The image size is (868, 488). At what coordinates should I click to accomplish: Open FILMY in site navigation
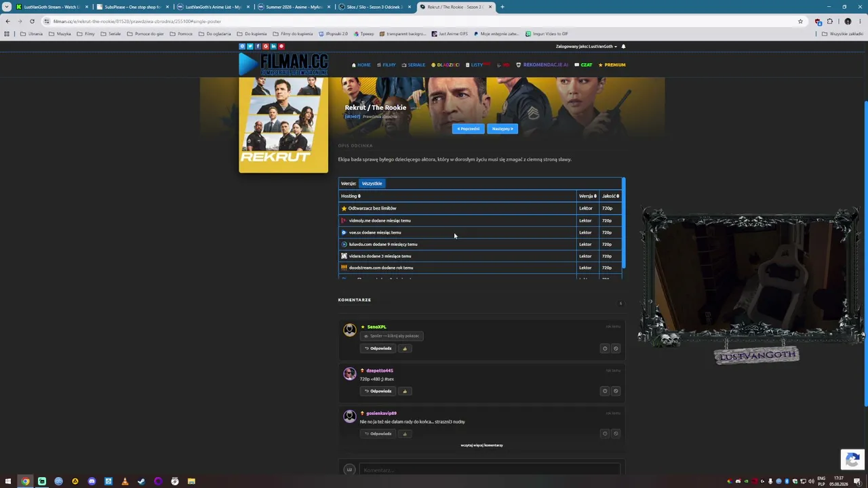(387, 65)
